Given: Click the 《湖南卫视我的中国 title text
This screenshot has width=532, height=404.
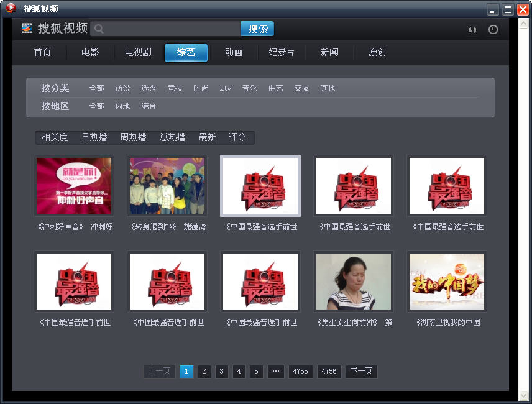Looking at the screenshot, I should [x=448, y=322].
